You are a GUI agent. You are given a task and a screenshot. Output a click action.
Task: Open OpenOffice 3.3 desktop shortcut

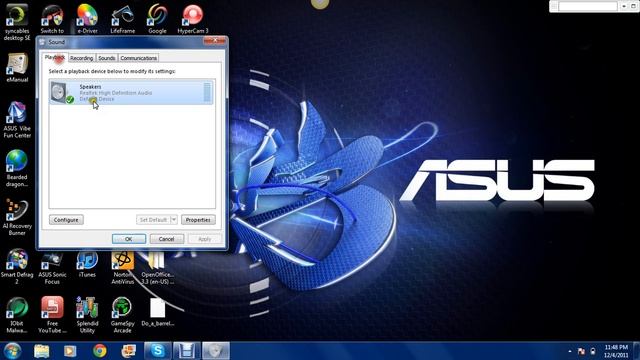click(157, 269)
